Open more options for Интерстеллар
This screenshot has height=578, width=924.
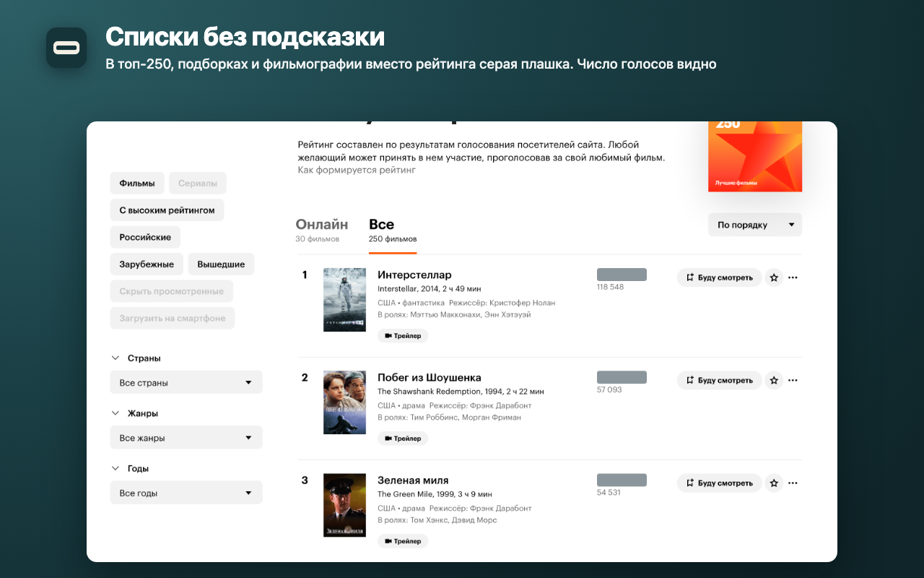(x=793, y=277)
